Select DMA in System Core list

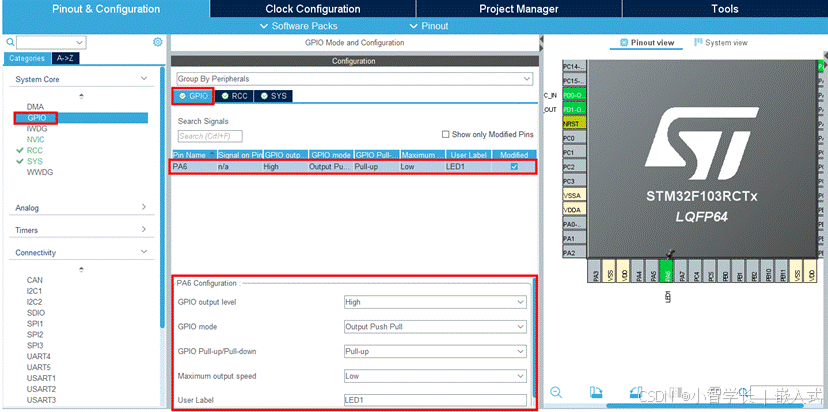pos(35,107)
